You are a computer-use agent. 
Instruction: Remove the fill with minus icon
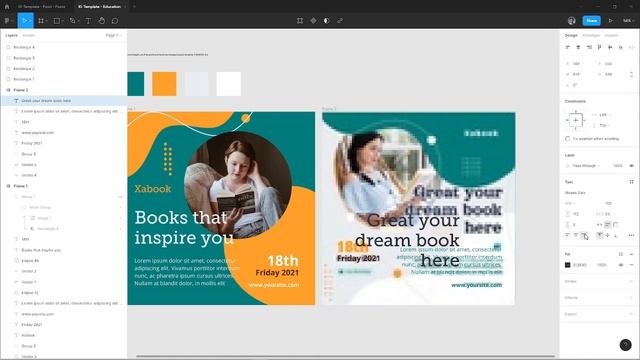click(x=631, y=265)
